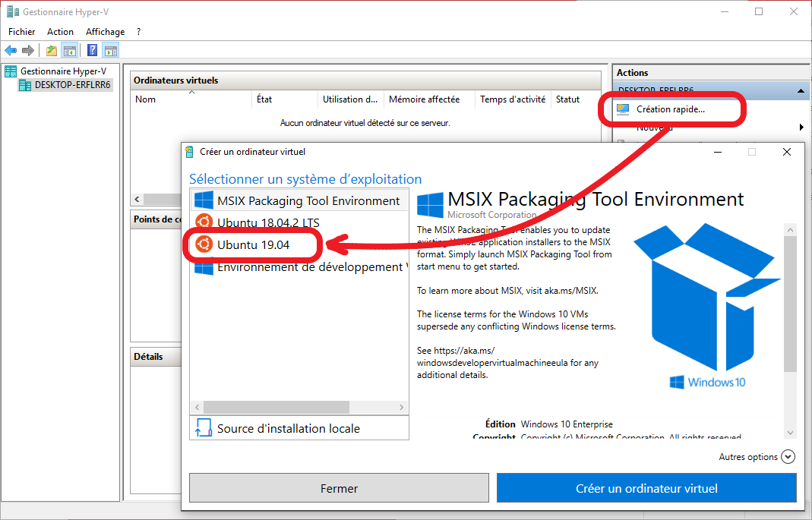Click the gray Forward arrow in toolbar

click(28, 51)
